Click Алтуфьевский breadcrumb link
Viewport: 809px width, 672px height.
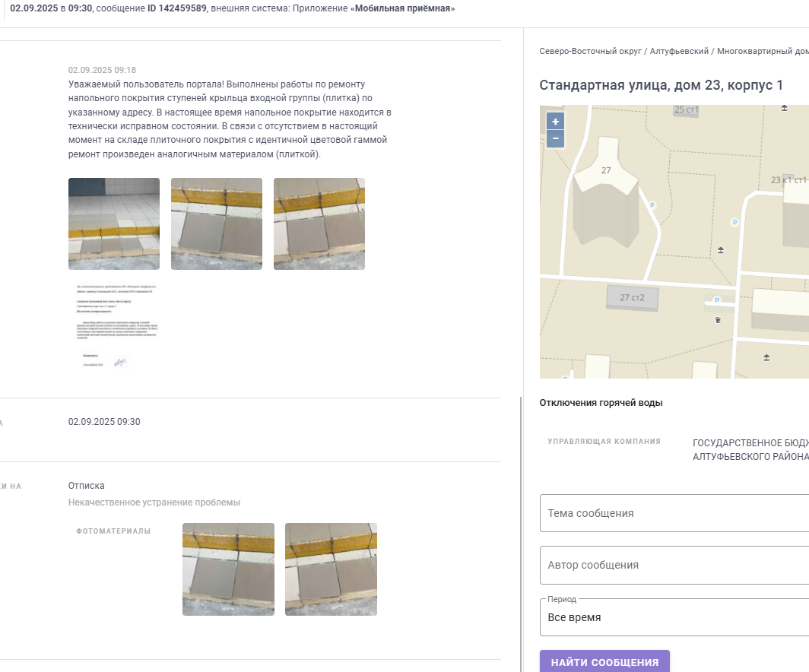(x=679, y=51)
